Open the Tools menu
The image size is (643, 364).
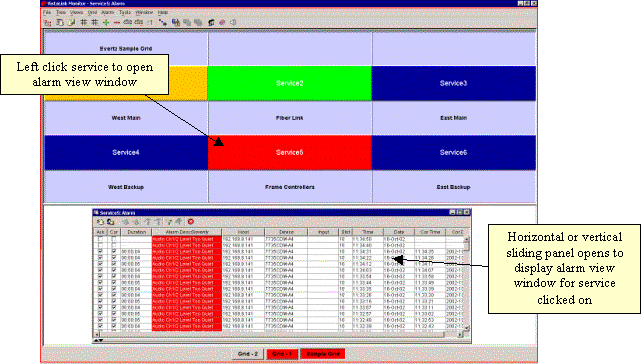(x=125, y=12)
